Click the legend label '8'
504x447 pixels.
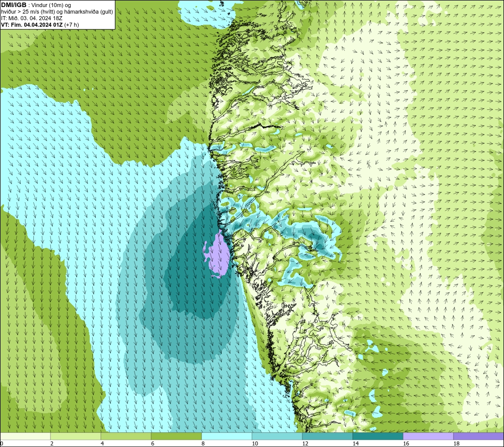click(x=203, y=443)
